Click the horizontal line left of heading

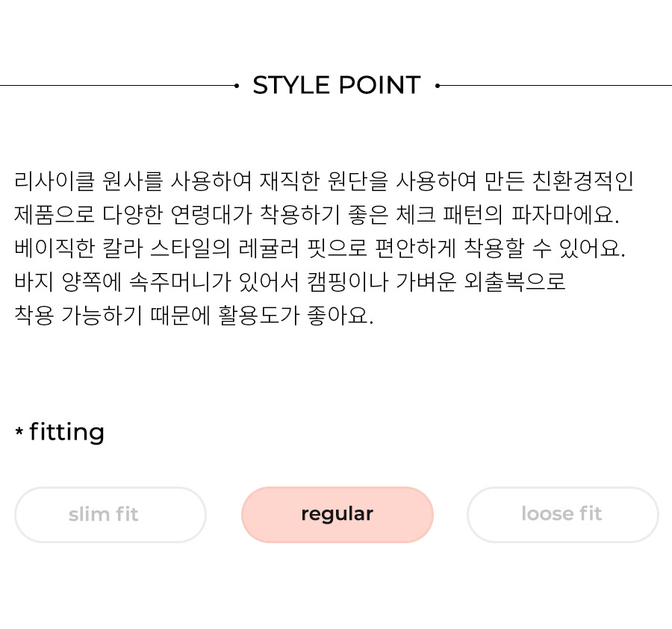pyautogui.click(x=117, y=86)
